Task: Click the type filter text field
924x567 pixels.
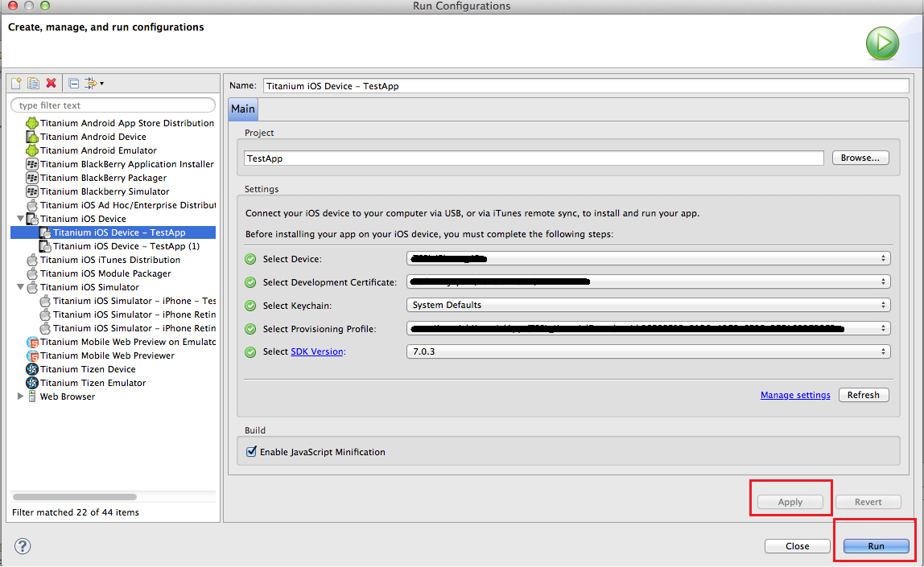Action: point(113,105)
